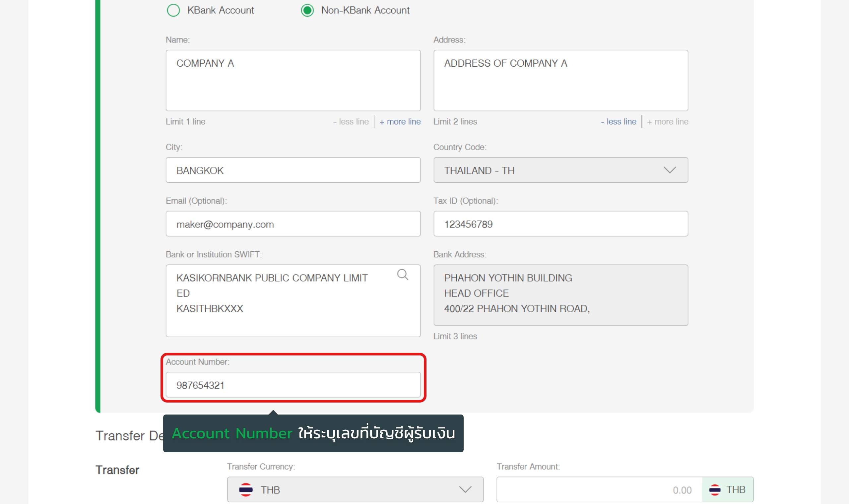Click the Account Number input field
849x504 pixels.
[x=293, y=385]
